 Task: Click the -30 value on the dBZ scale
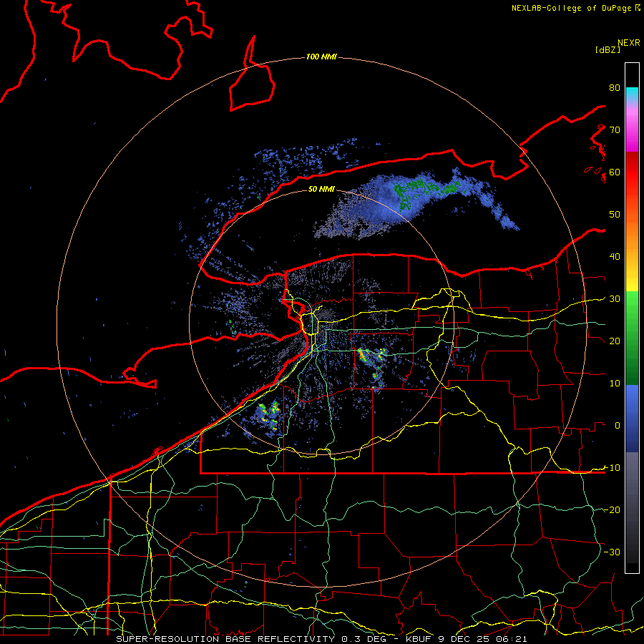(x=612, y=552)
